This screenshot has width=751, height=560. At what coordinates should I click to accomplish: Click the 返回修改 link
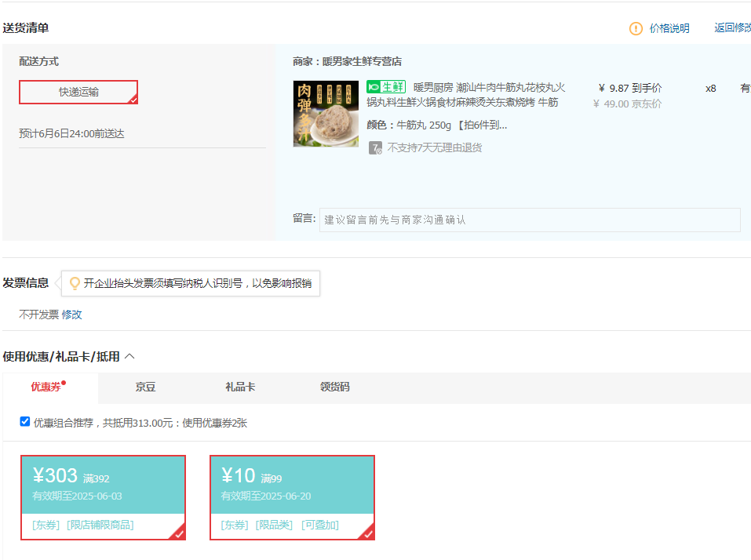tap(732, 27)
